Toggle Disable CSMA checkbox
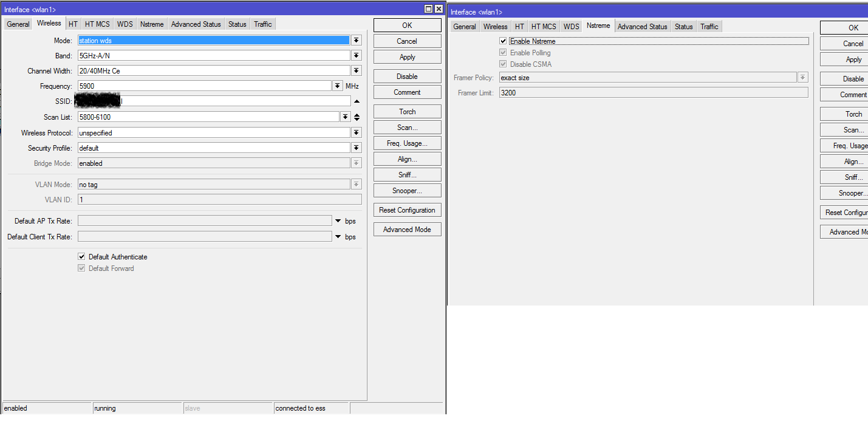The height and width of the screenshot is (424, 868). pyautogui.click(x=503, y=64)
